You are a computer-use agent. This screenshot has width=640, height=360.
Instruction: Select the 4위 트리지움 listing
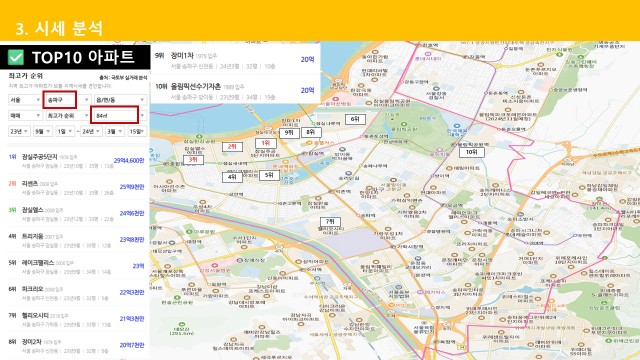[77, 240]
